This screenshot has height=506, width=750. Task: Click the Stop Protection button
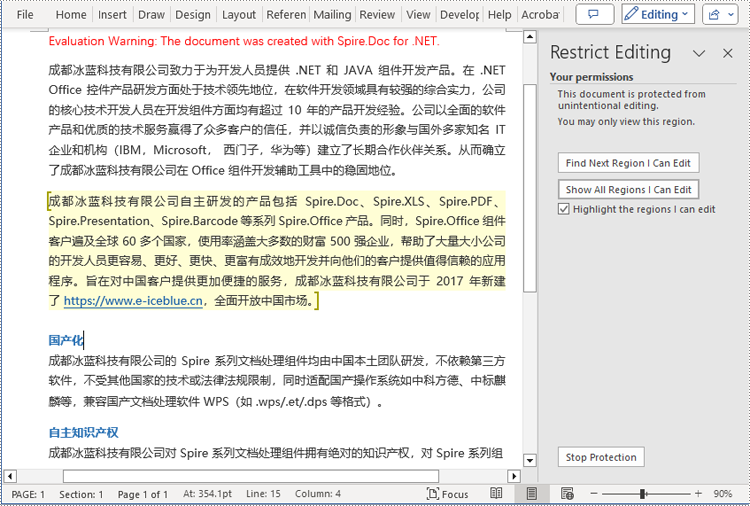[x=601, y=457]
